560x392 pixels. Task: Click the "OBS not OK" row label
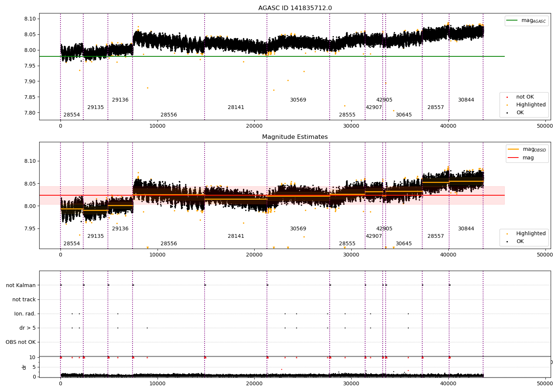pos(21,342)
